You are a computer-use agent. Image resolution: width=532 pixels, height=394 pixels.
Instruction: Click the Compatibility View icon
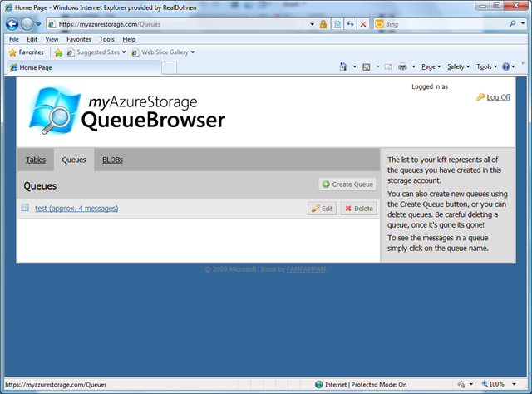tap(337, 24)
